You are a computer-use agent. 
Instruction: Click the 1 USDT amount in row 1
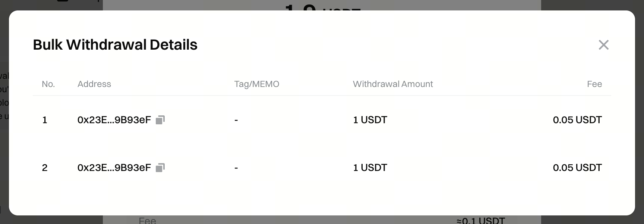tap(370, 120)
